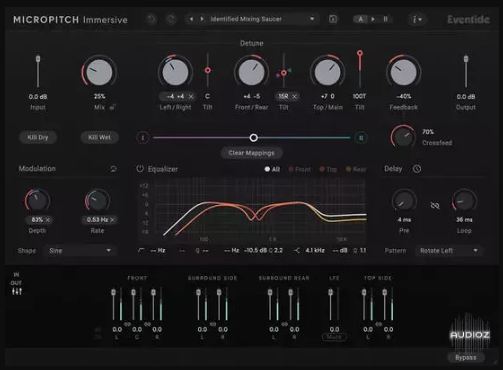Image resolution: width=503 pixels, height=370 pixels.
Task: Toggle the Front L-C link icon
Action: coord(127,324)
